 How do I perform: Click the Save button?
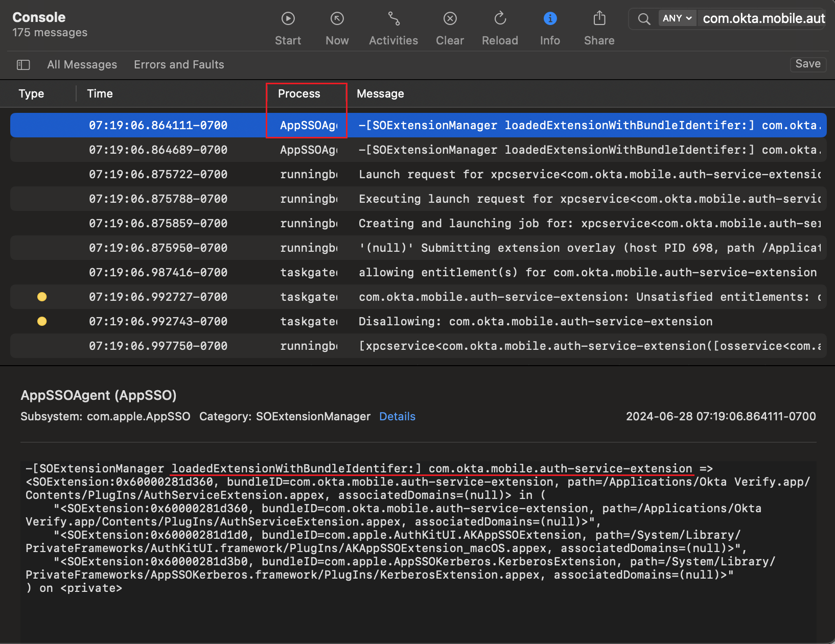click(808, 64)
